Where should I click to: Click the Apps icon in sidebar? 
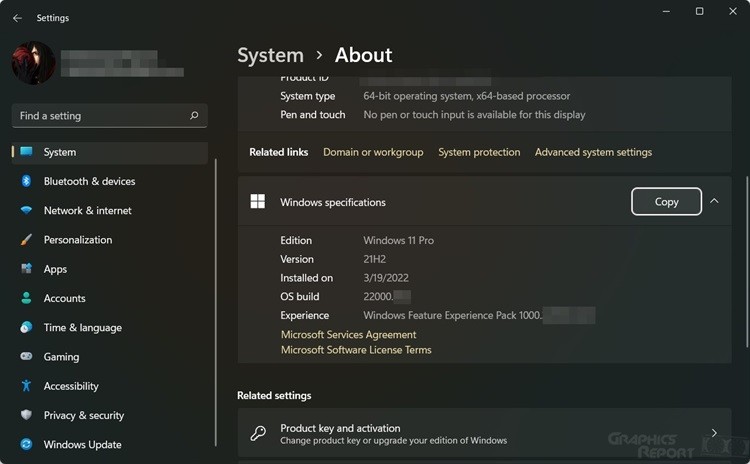tap(26, 269)
